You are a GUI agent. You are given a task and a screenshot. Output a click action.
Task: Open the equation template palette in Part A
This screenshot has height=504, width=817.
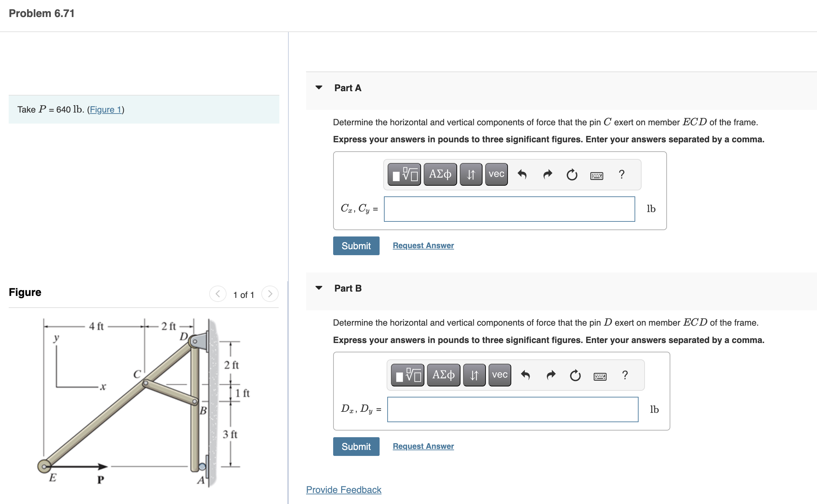(404, 174)
